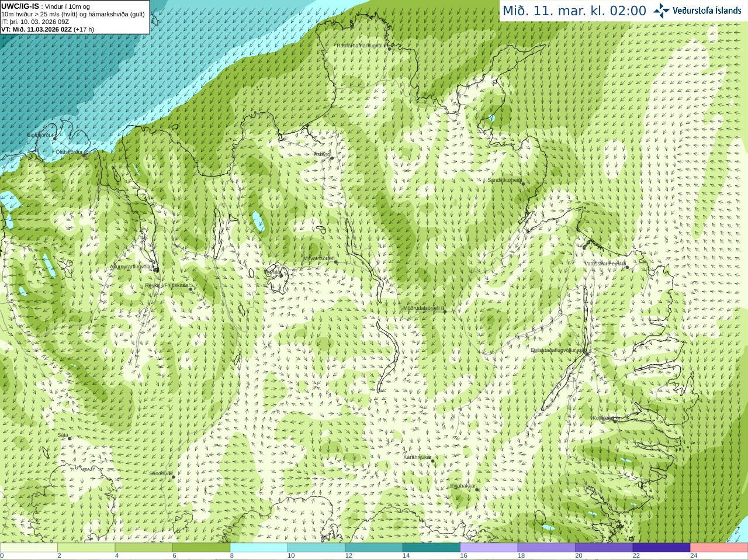Click the Sandvíkurheiði station label
The width and height of the screenshot is (748, 560).
click(x=505, y=180)
